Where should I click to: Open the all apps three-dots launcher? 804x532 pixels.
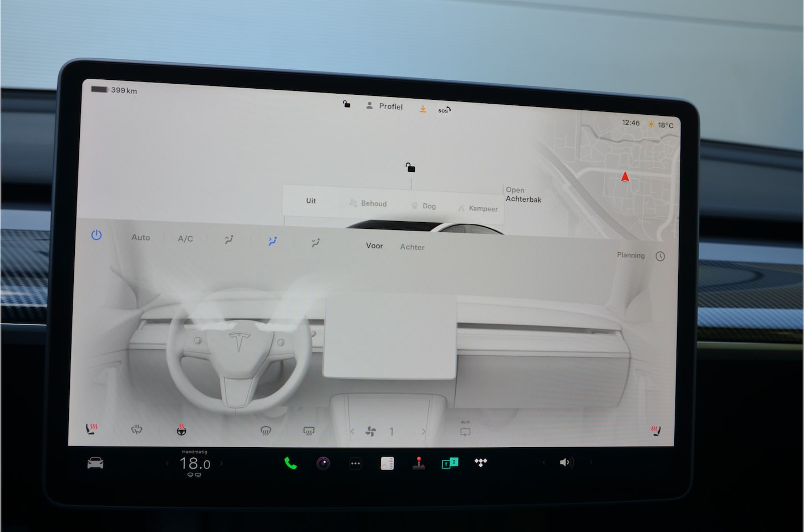355,464
